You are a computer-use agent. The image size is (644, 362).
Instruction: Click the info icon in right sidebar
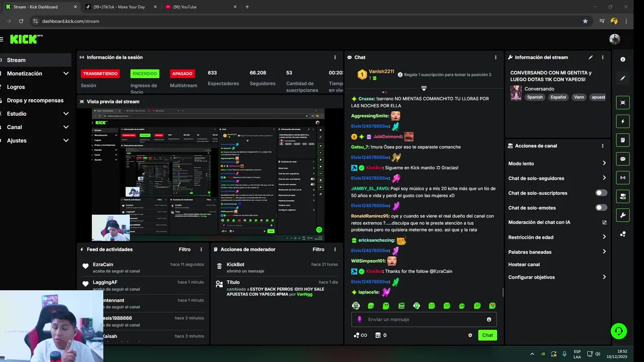tap(623, 59)
